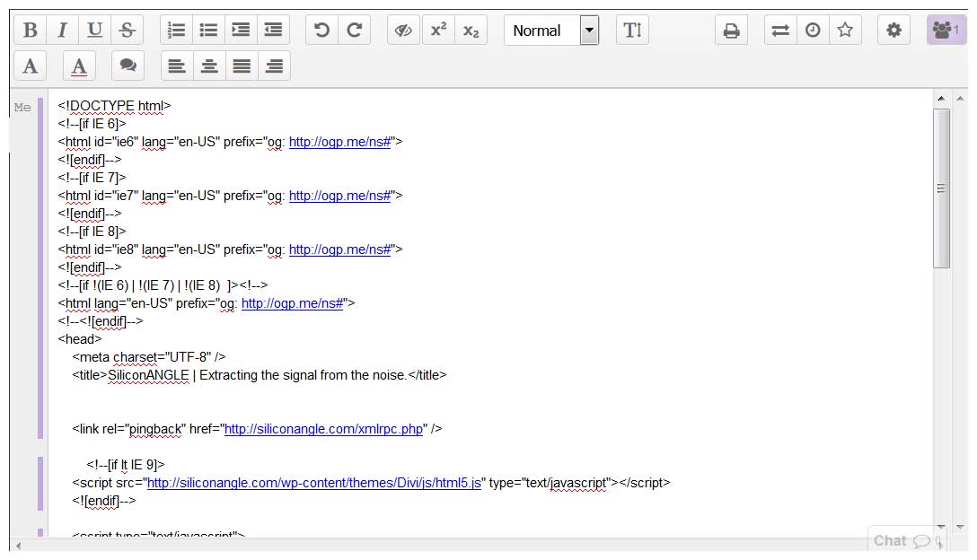Toggle underline formatting
This screenshot has height=560, width=977.
tap(94, 30)
